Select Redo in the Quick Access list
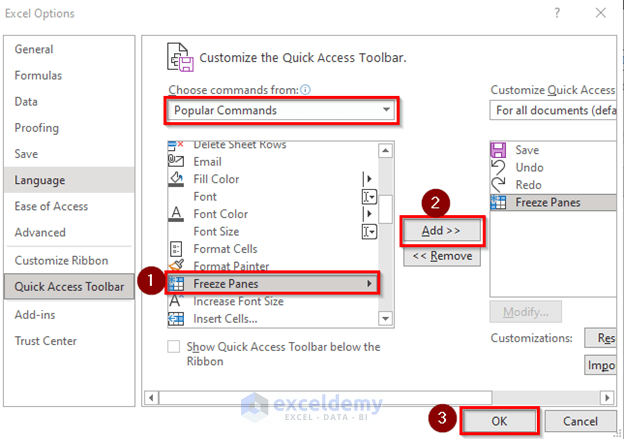 coord(528,185)
